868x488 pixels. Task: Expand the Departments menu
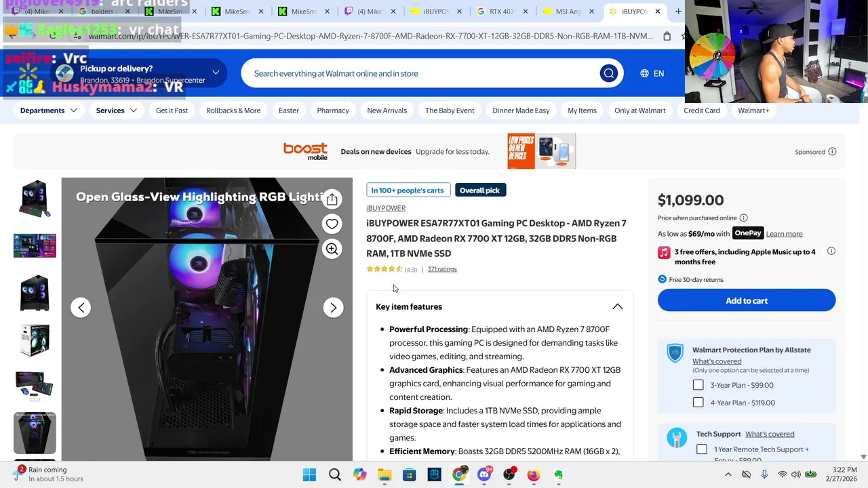click(48, 110)
